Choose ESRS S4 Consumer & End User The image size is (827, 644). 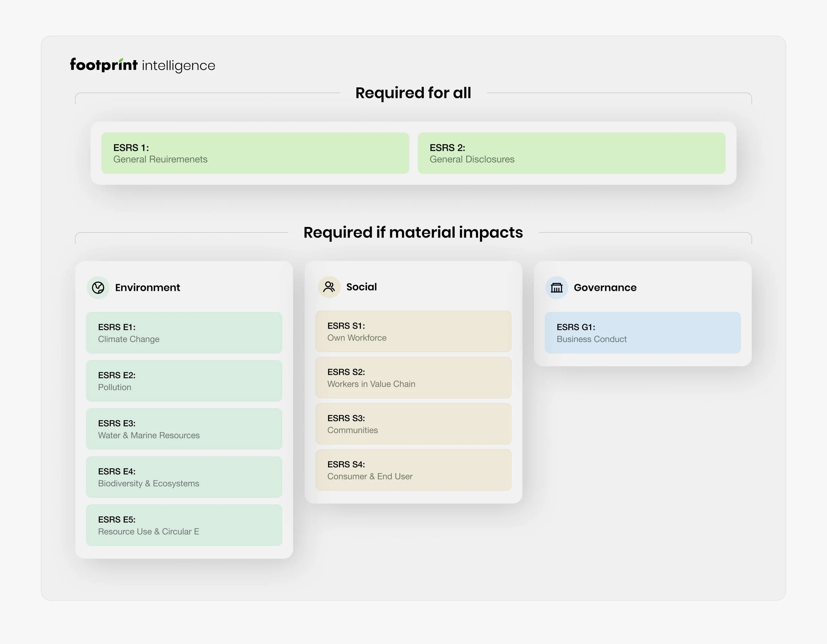point(413,470)
